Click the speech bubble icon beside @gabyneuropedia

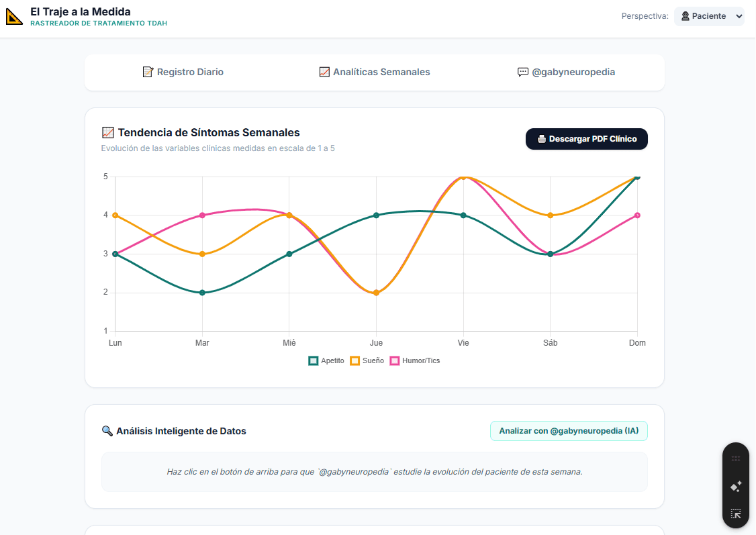pyautogui.click(x=522, y=72)
